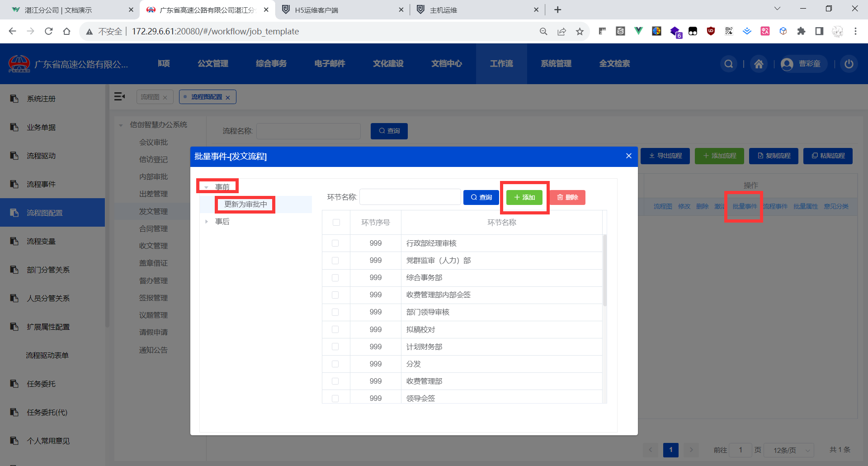Open the 人员分管关系 sidebar item icon
This screenshot has height=466, width=868.
[14, 298]
